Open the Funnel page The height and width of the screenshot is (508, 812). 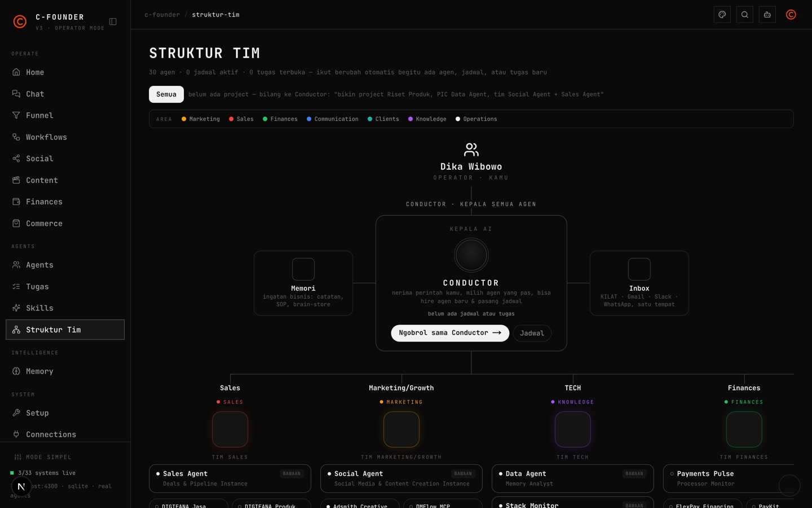pyautogui.click(x=65, y=115)
